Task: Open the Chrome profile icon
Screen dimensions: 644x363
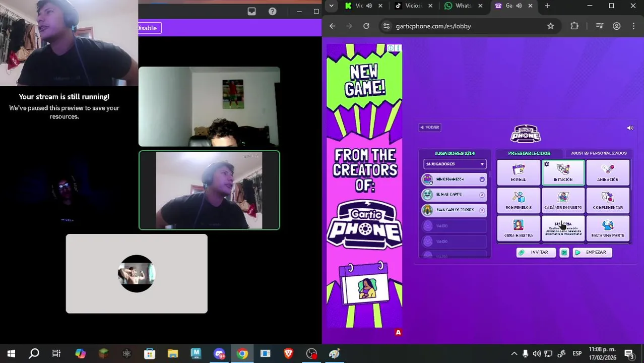Action: click(x=616, y=26)
